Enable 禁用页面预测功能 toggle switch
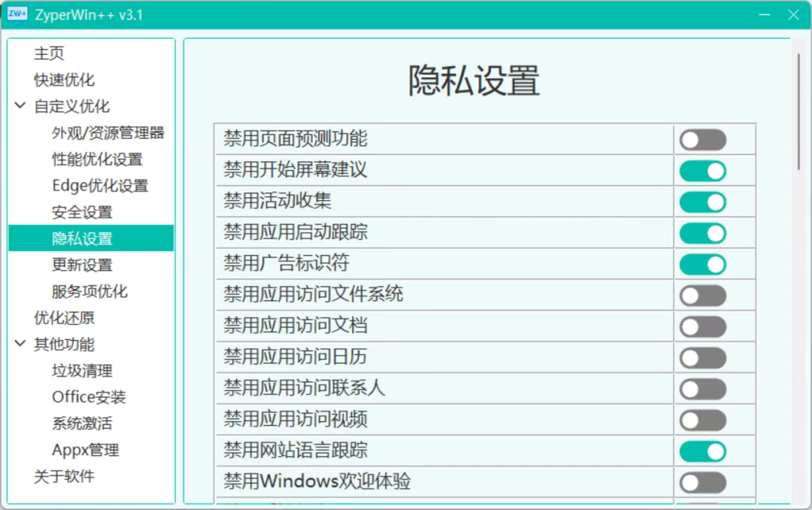Screen dimensions: 812x510 tap(703, 140)
